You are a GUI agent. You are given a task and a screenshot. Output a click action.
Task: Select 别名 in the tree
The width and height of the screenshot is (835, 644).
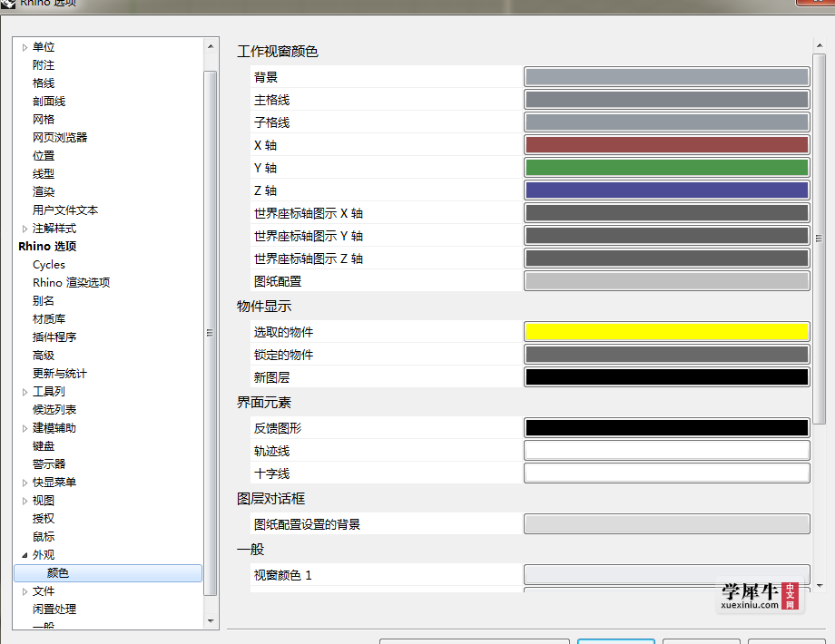click(x=44, y=301)
